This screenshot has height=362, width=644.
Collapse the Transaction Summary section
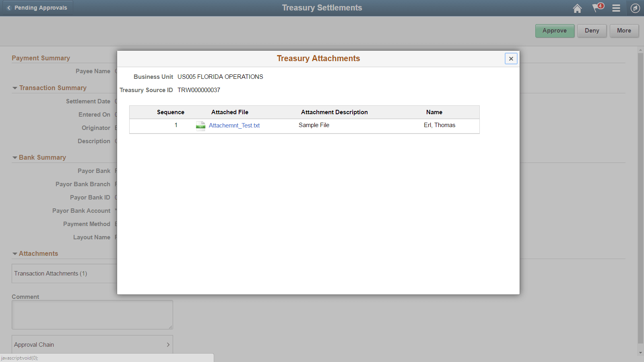pyautogui.click(x=14, y=88)
